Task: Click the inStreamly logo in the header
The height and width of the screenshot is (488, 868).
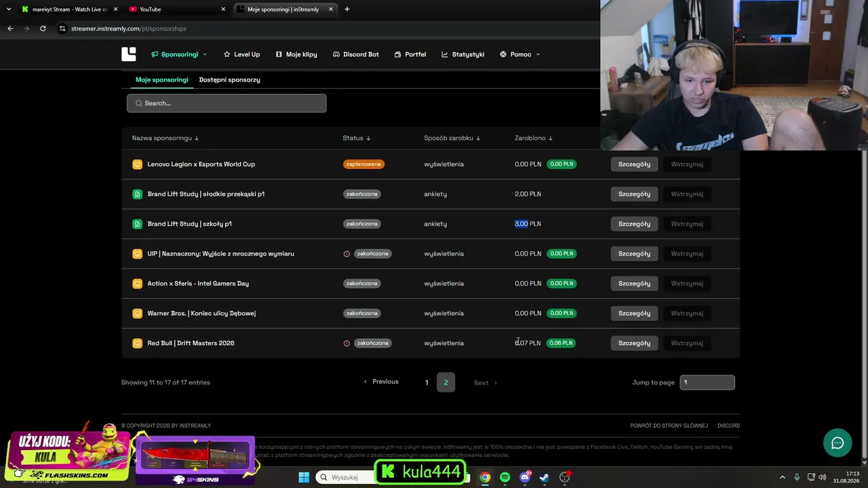Action: tap(129, 54)
